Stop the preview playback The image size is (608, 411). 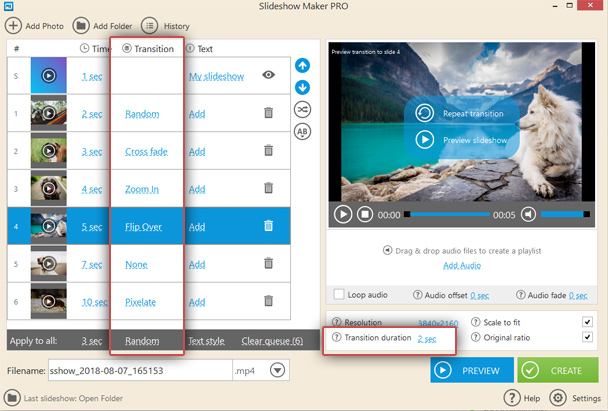pos(365,214)
